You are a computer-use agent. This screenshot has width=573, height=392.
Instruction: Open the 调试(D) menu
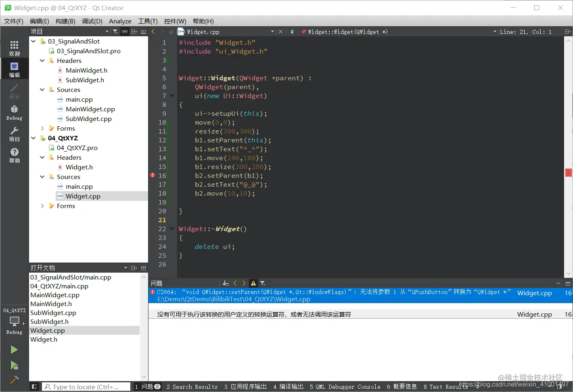pyautogui.click(x=92, y=21)
